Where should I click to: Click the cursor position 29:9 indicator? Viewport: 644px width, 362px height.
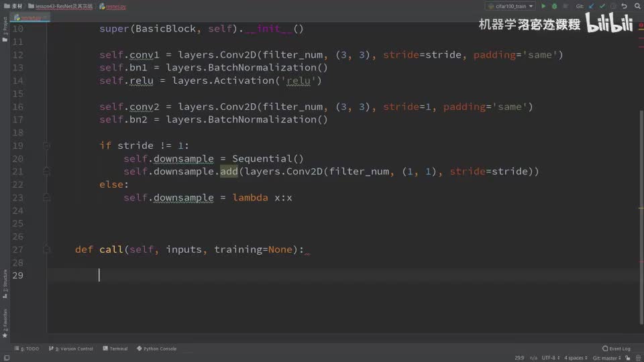[519, 358]
